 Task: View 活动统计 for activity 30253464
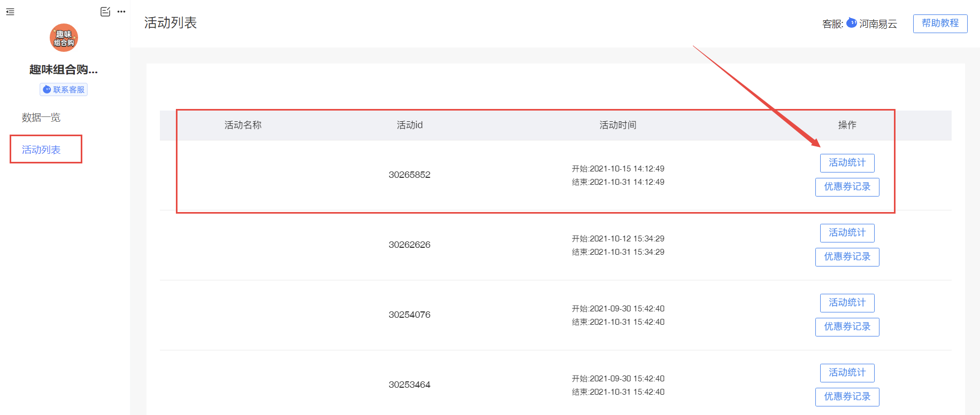pos(847,373)
